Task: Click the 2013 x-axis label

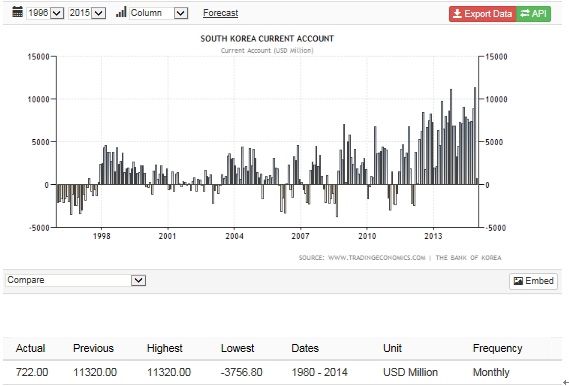Action: point(433,236)
